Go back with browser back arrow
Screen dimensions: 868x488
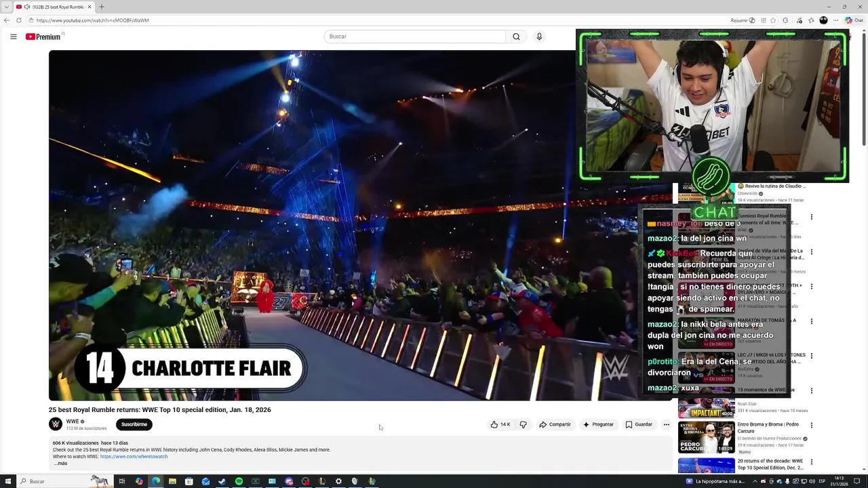pyautogui.click(x=7, y=20)
